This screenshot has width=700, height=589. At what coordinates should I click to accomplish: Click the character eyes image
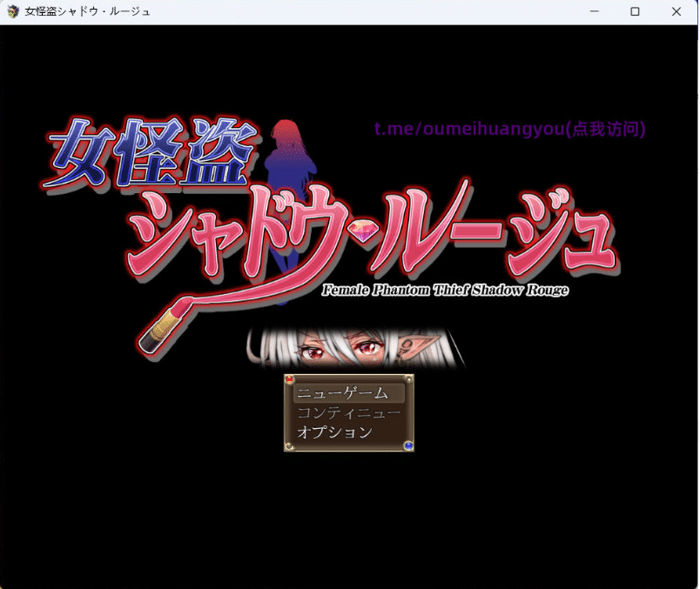click(x=356, y=349)
